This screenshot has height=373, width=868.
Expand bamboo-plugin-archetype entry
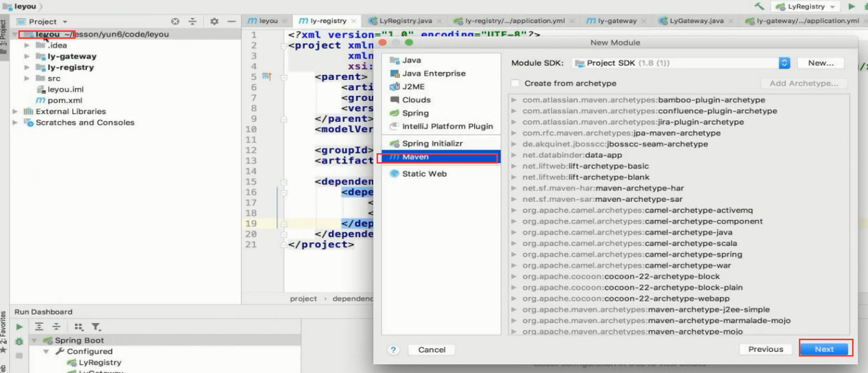(513, 100)
